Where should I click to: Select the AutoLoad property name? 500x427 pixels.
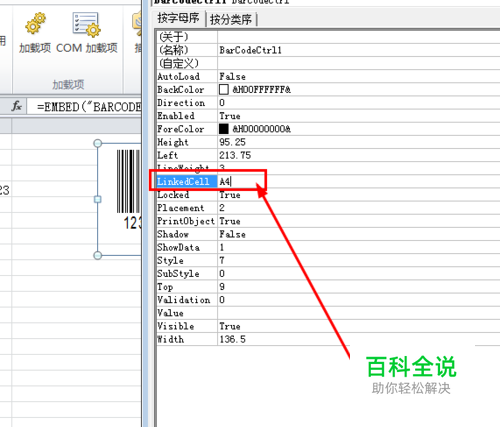click(178, 76)
